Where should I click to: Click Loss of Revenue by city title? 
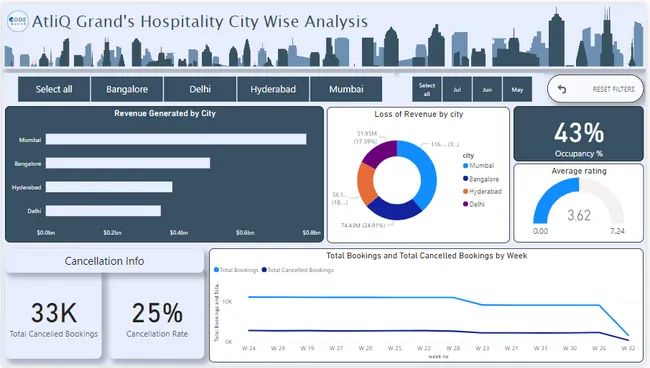tap(419, 114)
